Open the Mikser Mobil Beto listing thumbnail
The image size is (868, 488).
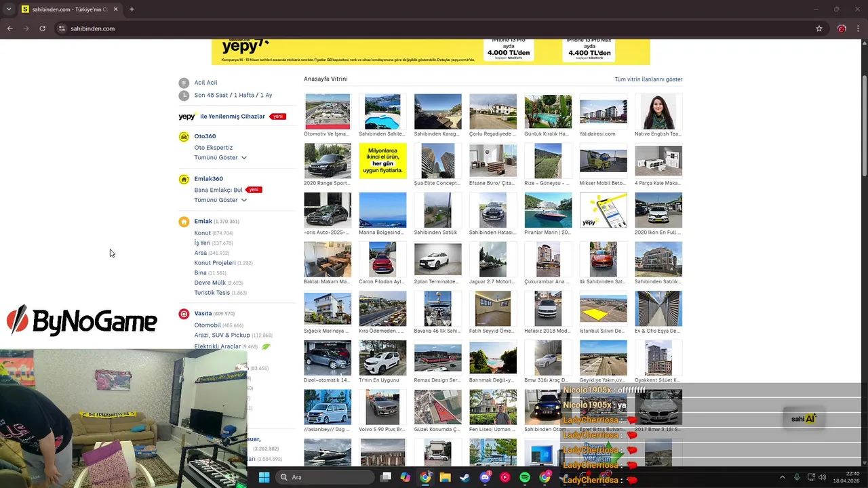coord(604,161)
